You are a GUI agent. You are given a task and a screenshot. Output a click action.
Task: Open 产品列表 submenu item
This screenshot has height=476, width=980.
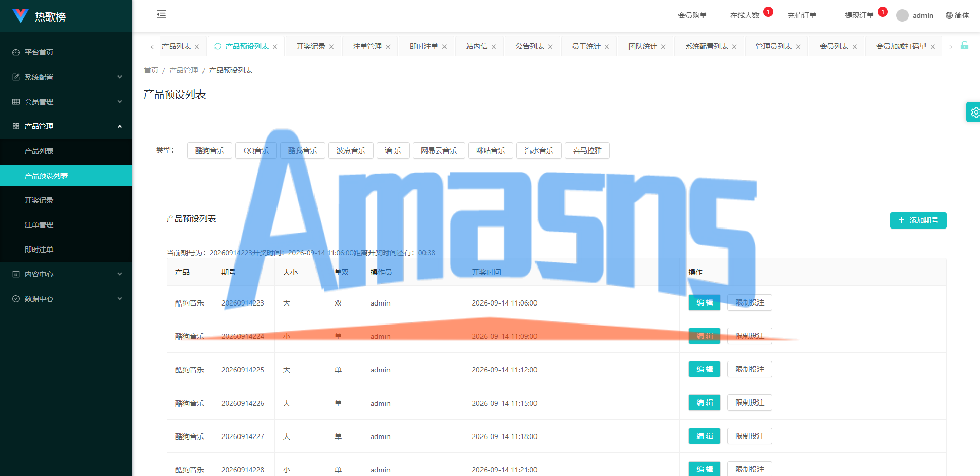tap(66, 151)
